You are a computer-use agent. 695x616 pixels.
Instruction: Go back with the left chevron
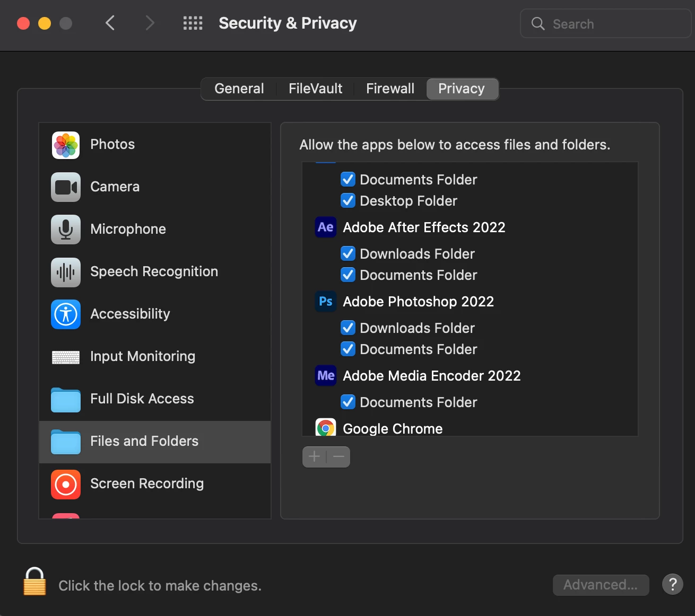pyautogui.click(x=110, y=23)
